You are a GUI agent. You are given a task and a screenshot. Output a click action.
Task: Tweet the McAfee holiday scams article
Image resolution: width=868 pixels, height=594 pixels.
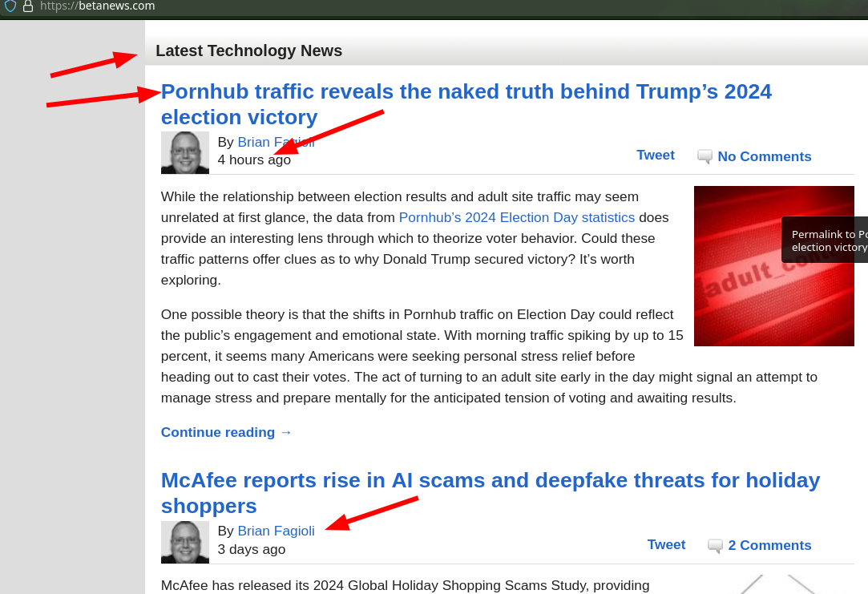pyautogui.click(x=667, y=545)
